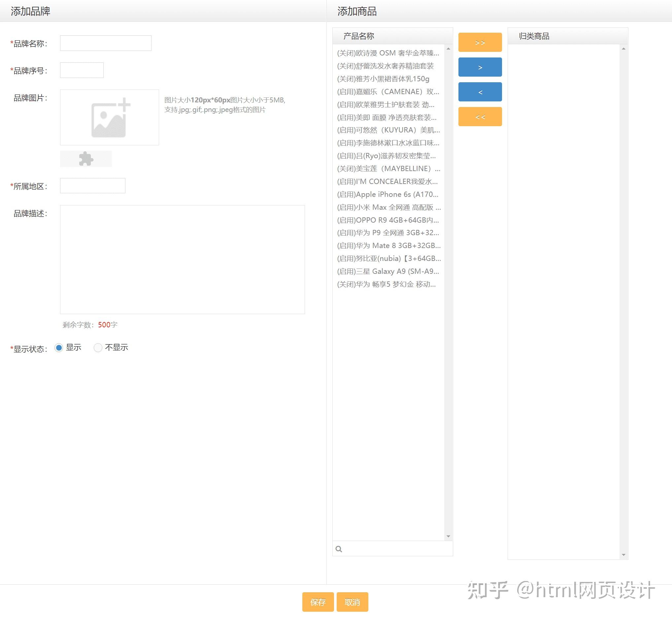Click product list scroll-down arrow
Viewport: 672px width, 617px height.
(x=448, y=536)
